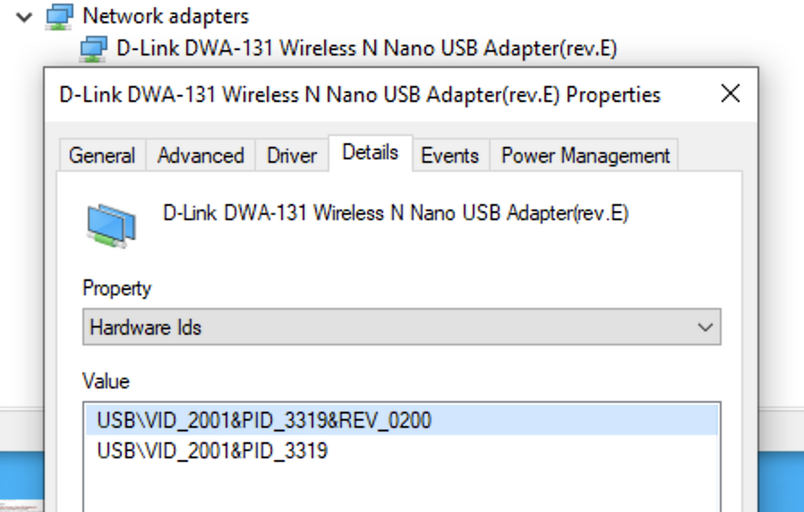Viewport: 804px width, 512px height.
Task: Click the Property dropdown arrow
Action: (x=705, y=327)
